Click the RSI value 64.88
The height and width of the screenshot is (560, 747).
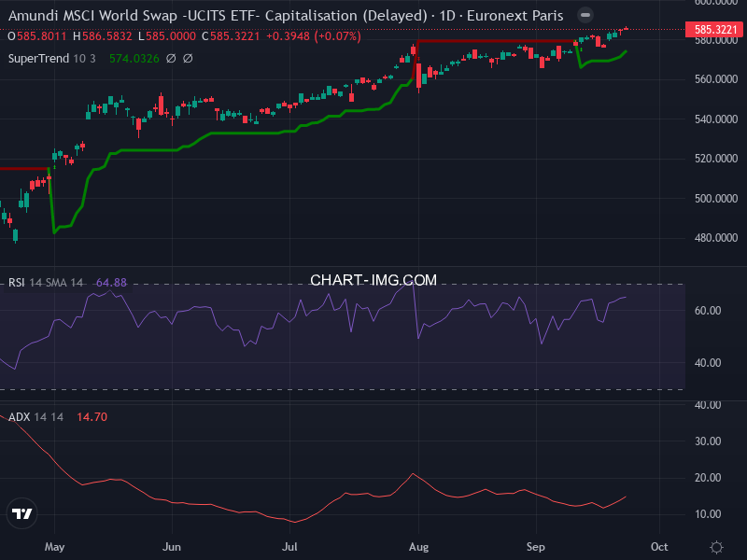tap(111, 282)
